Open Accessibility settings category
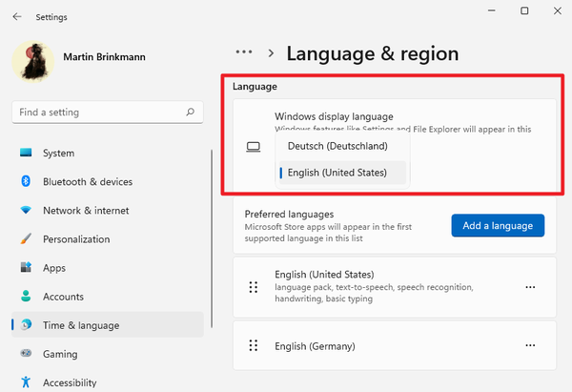This screenshot has height=392, width=572. pyautogui.click(x=108, y=382)
